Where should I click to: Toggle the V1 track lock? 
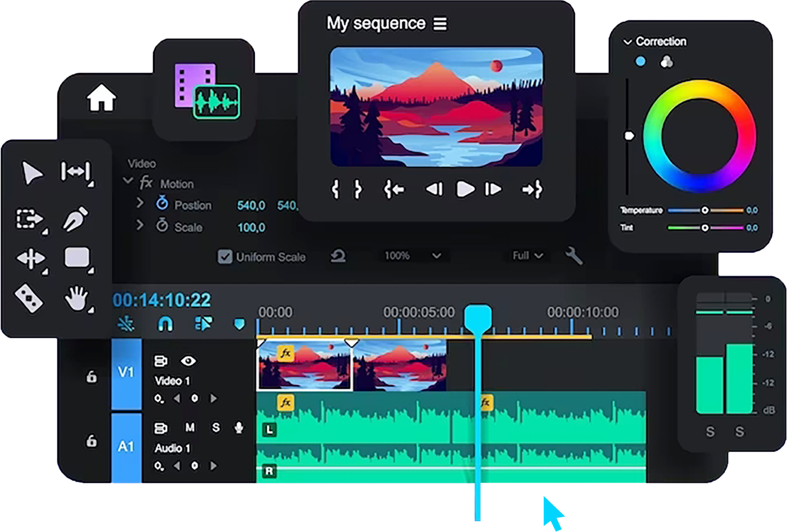[x=92, y=377]
